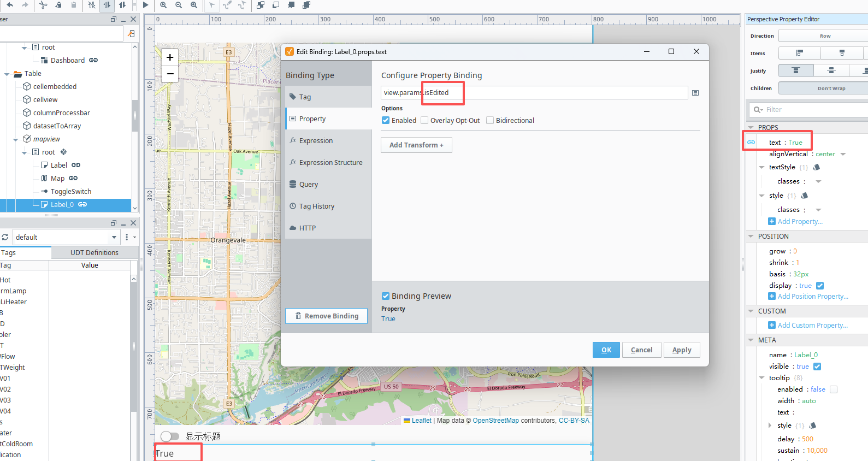Uncheck the Enabled option checkbox
The image size is (868, 461).
(x=386, y=120)
